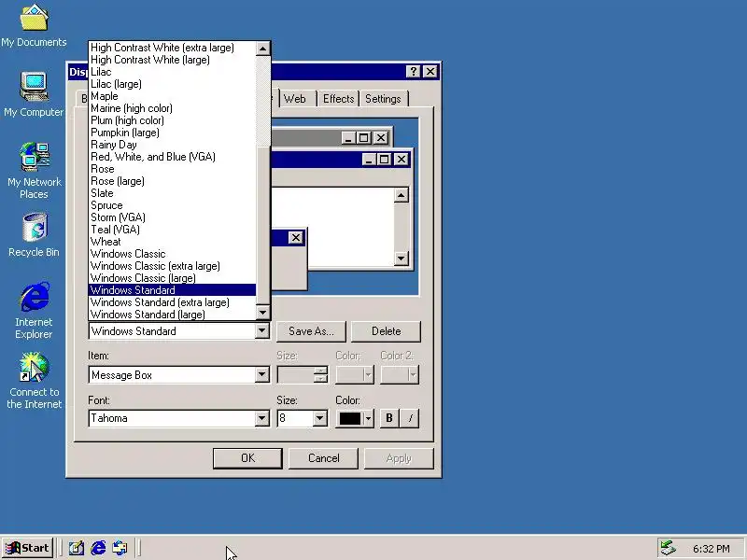Open the Start menu

(27, 548)
